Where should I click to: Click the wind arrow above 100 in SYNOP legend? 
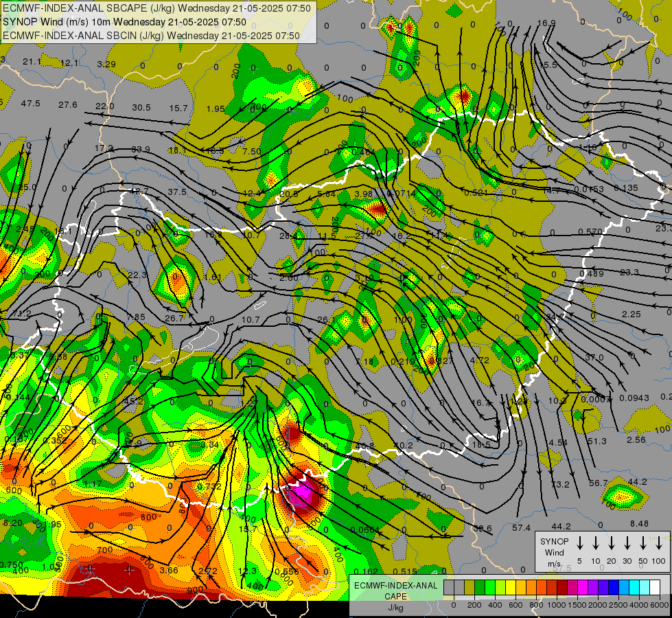[659, 543]
